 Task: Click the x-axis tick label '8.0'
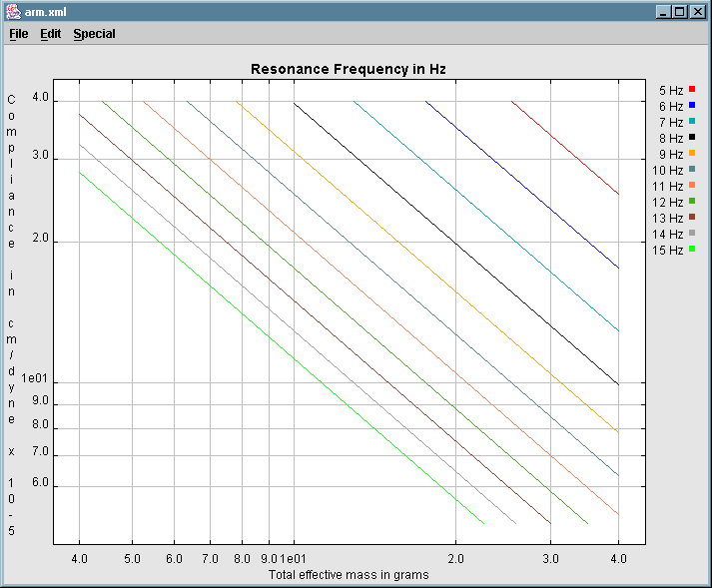[242, 558]
